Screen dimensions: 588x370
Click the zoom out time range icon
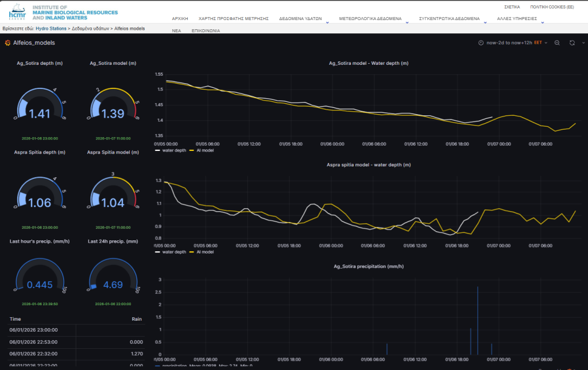[x=557, y=43]
